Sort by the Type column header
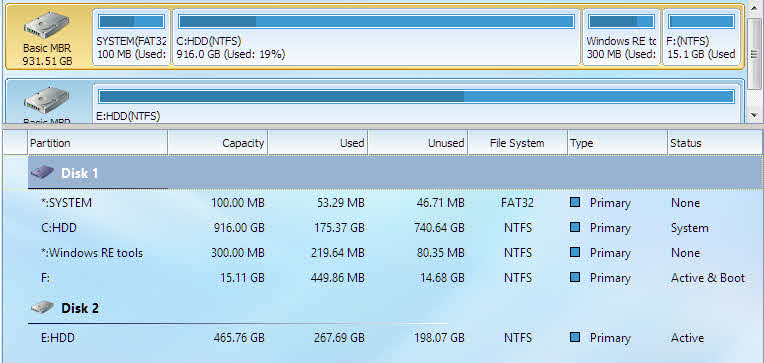 (x=617, y=143)
